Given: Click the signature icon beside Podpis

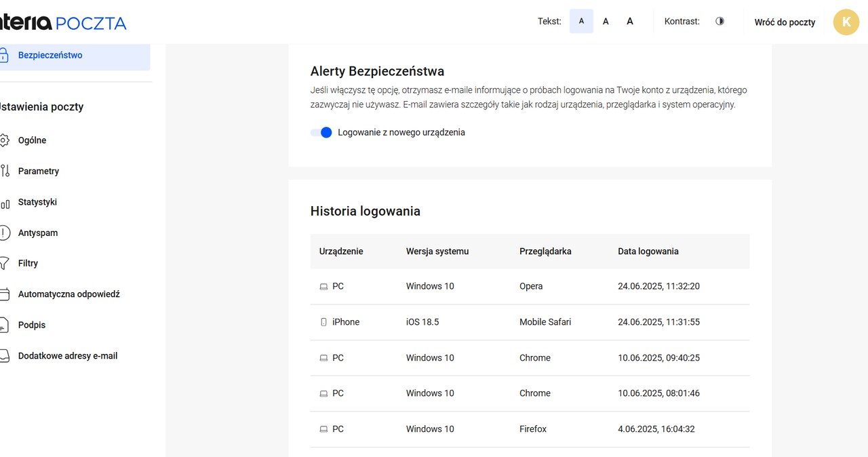Looking at the screenshot, I should pos(4,325).
